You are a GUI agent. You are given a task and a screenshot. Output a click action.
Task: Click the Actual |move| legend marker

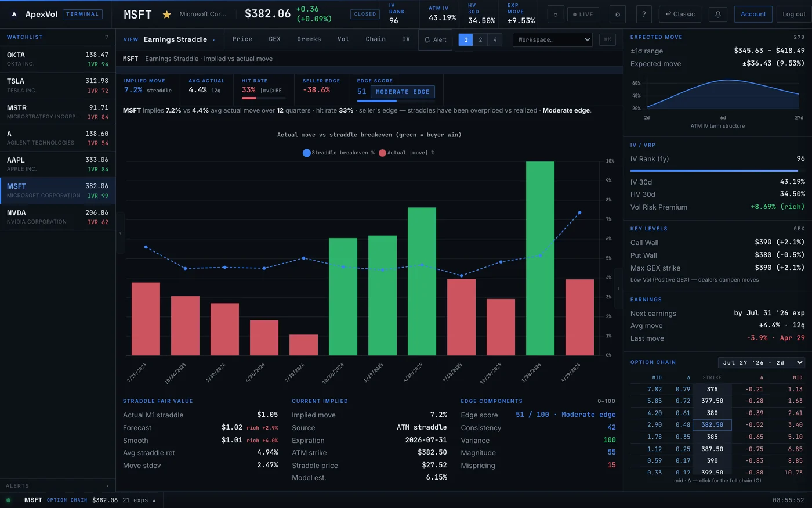[382, 153]
